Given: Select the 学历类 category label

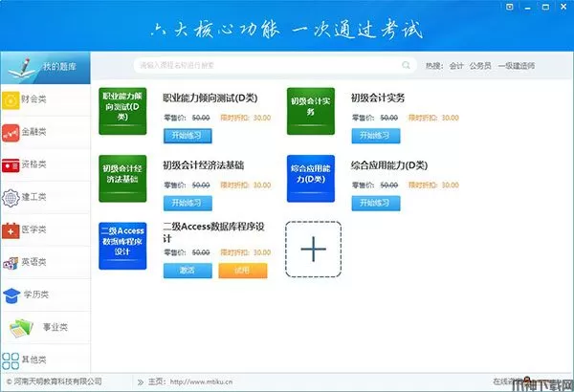Looking at the screenshot, I should [36, 294].
